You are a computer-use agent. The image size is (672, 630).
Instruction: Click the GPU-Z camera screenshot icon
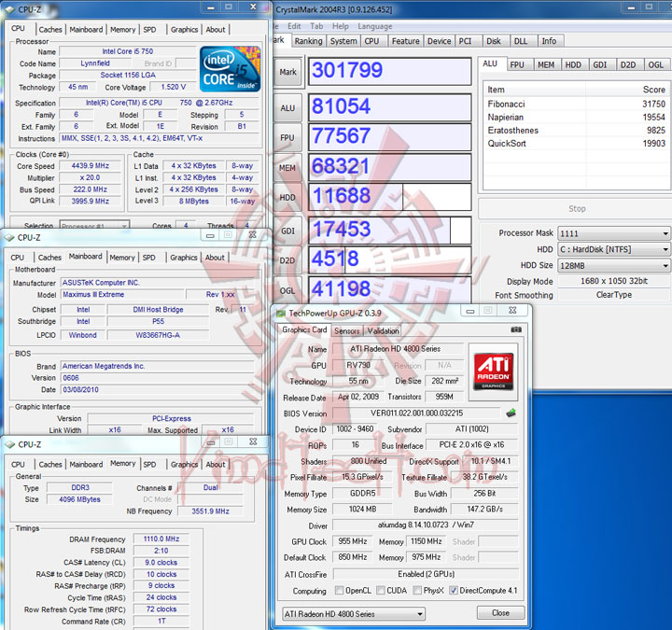click(x=516, y=329)
